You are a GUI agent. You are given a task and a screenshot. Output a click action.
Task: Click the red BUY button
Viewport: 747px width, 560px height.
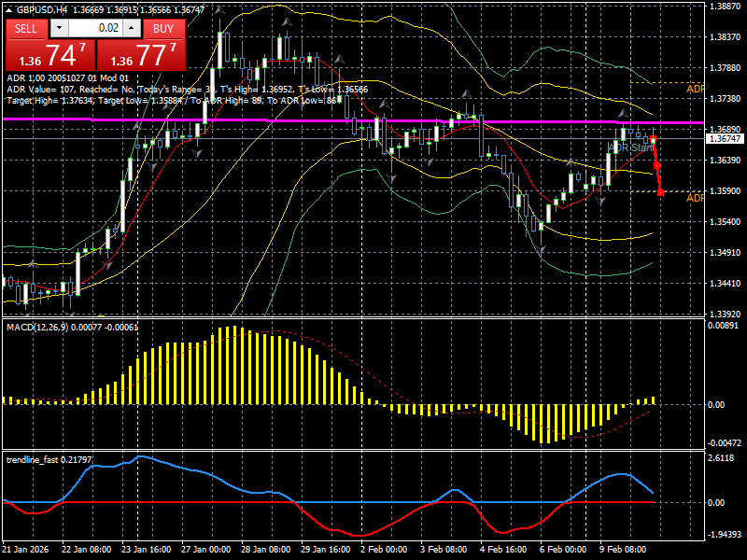(x=163, y=29)
